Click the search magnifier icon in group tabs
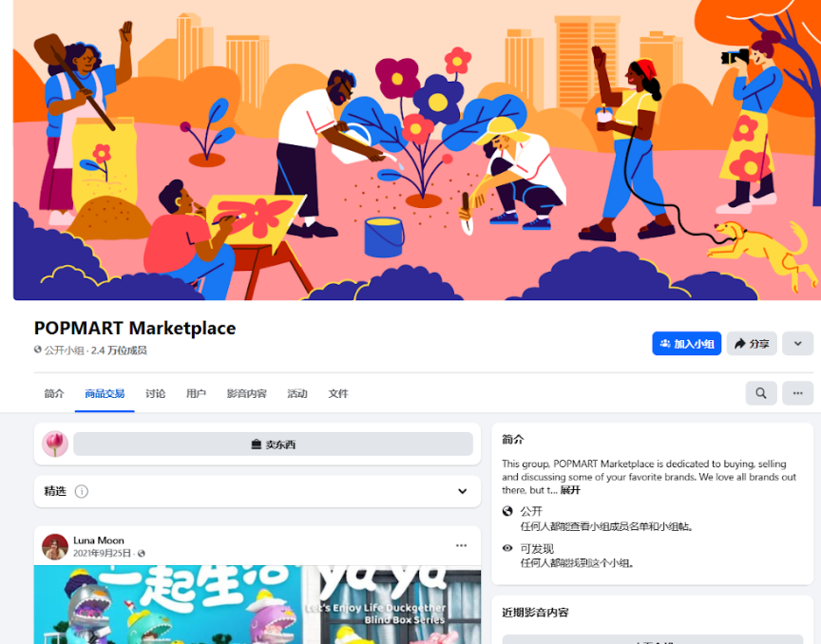The image size is (821, 644). 761,393
